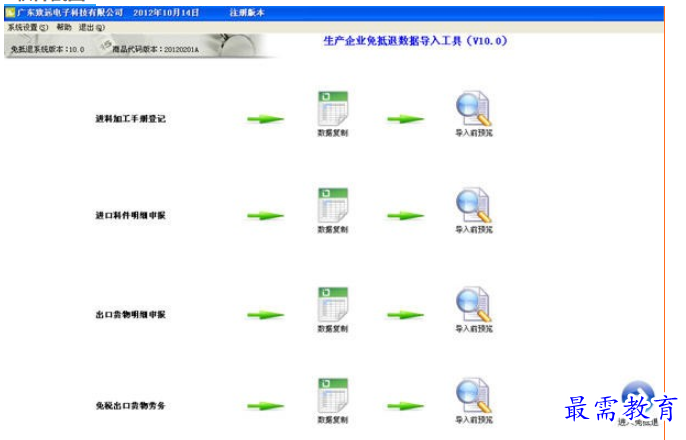Select the 进料加工手册登记 label
This screenshot has height=440, width=686.
130,119
